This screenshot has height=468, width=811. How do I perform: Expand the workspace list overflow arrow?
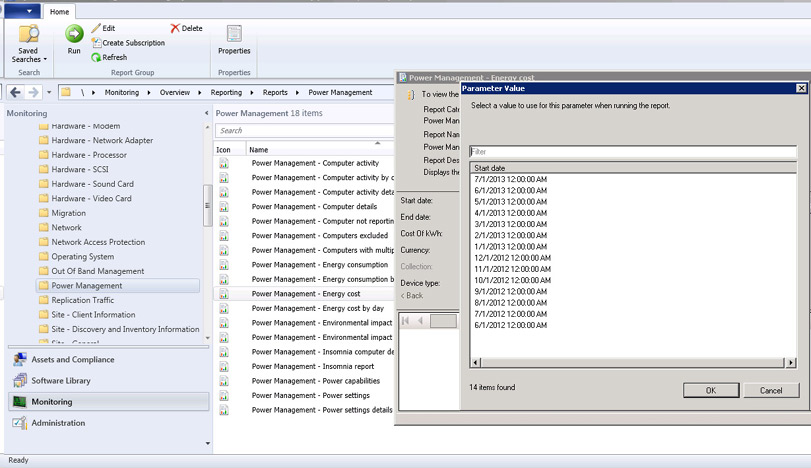point(208,443)
